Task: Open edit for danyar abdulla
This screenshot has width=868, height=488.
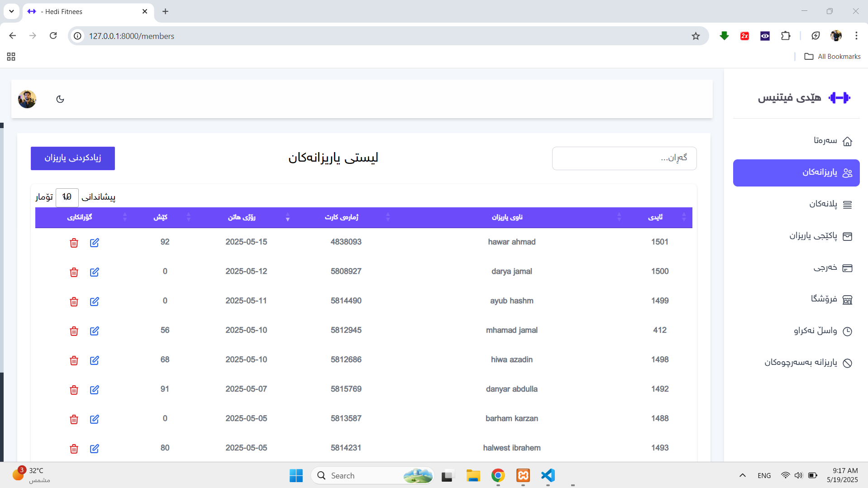Action: (x=94, y=390)
